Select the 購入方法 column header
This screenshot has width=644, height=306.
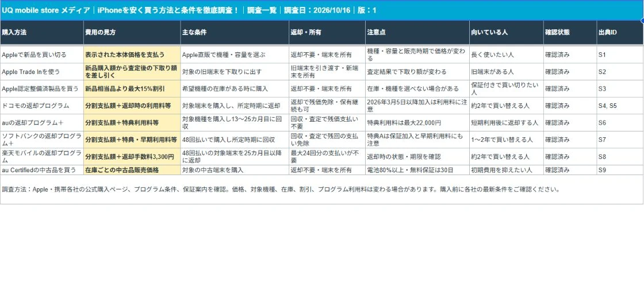(x=42, y=32)
